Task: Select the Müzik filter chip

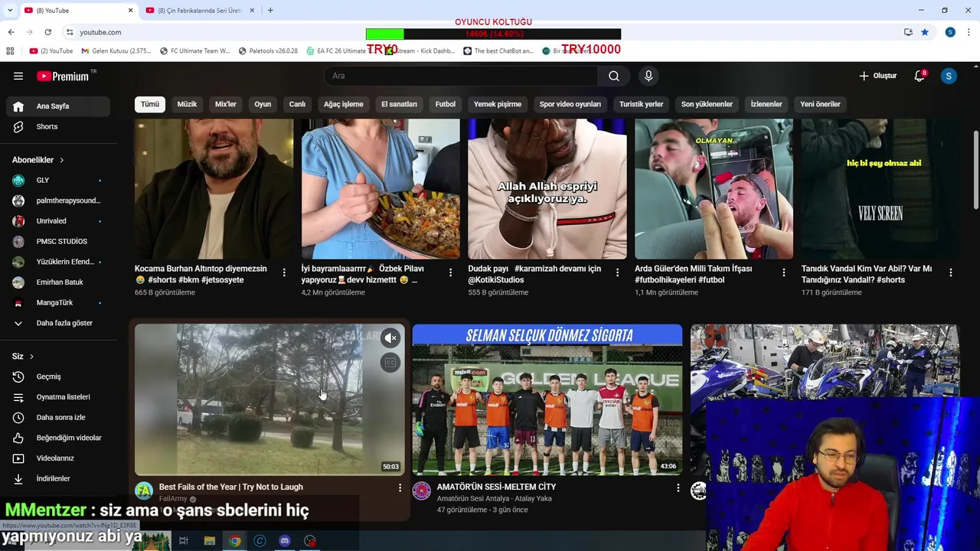Action: point(187,104)
